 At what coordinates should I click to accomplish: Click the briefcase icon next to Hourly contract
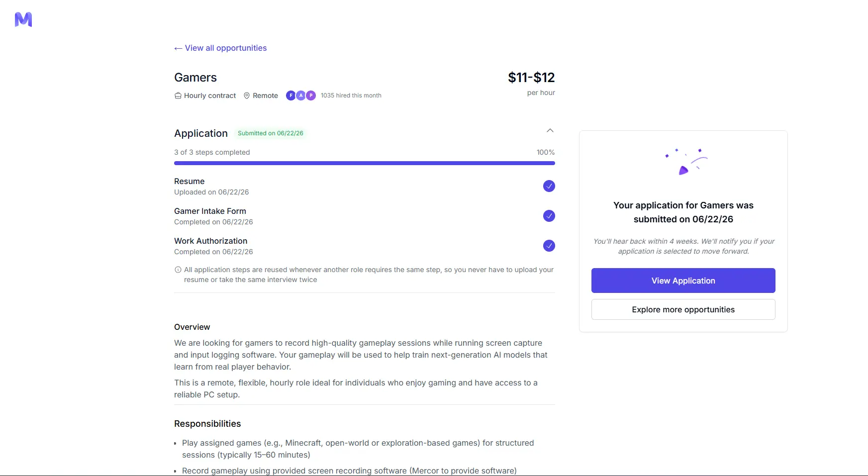pyautogui.click(x=178, y=95)
